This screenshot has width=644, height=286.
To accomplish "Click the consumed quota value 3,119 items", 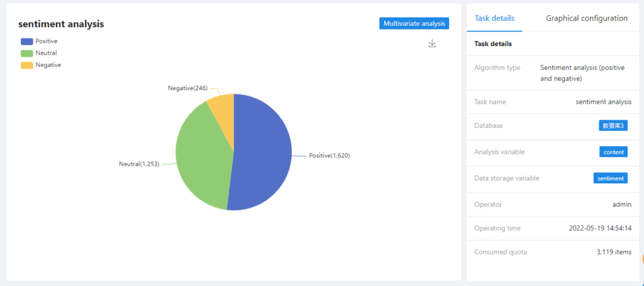I will tap(614, 252).
